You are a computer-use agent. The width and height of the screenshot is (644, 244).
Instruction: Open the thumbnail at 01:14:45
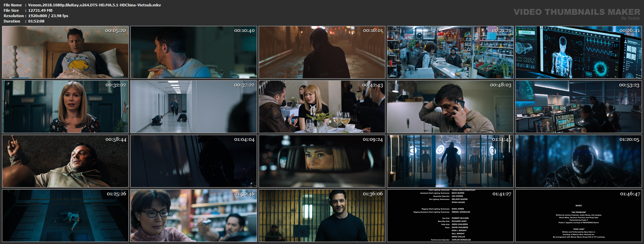pyautogui.click(x=450, y=161)
